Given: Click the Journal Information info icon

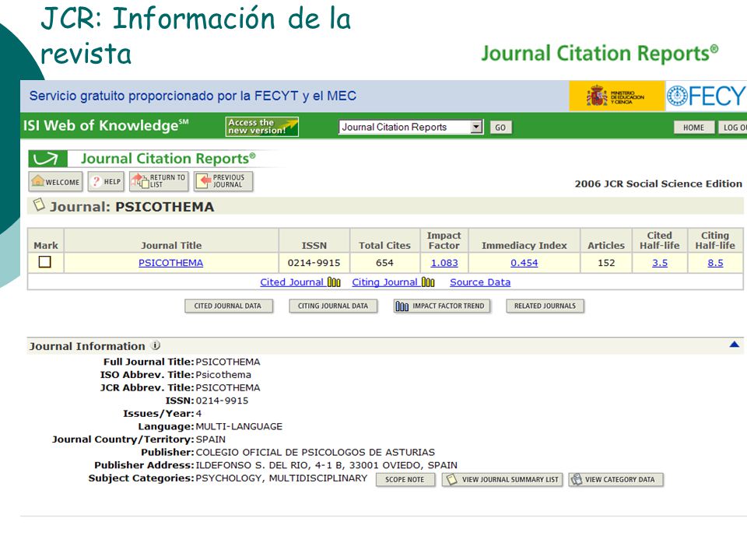Looking at the screenshot, I should click(x=156, y=345).
